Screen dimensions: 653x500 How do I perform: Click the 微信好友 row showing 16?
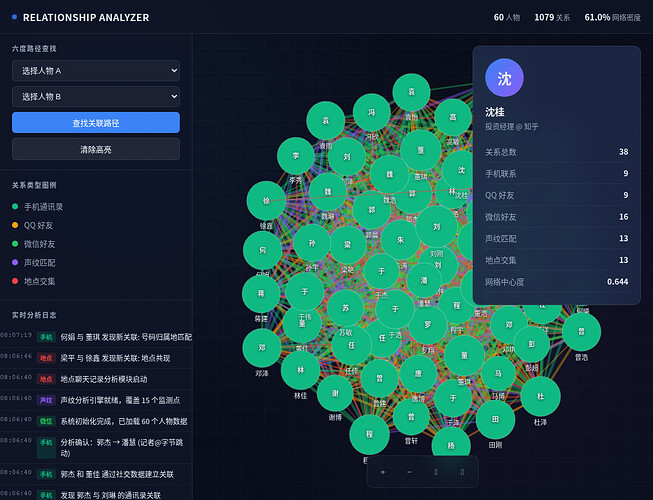coord(556,217)
